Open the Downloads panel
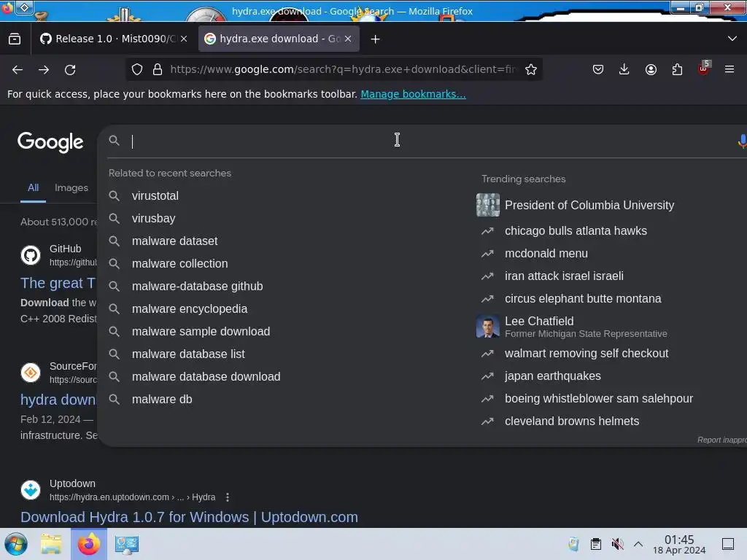 [624, 69]
